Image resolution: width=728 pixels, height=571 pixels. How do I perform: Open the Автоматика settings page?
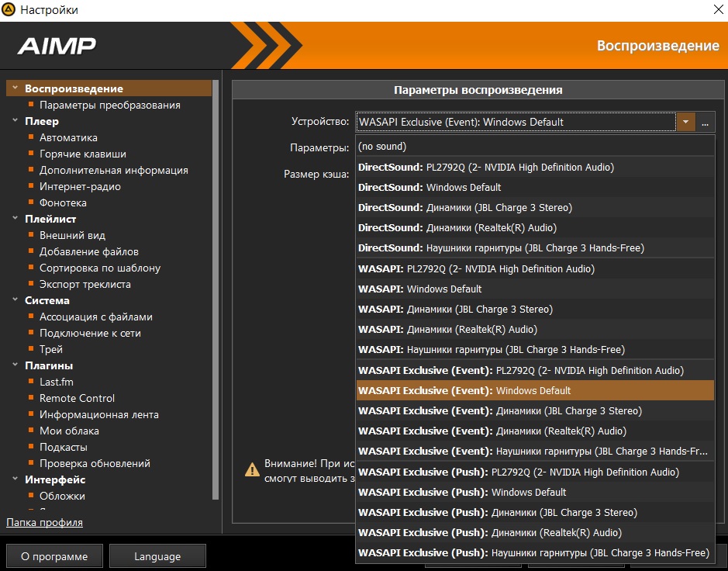click(x=68, y=137)
